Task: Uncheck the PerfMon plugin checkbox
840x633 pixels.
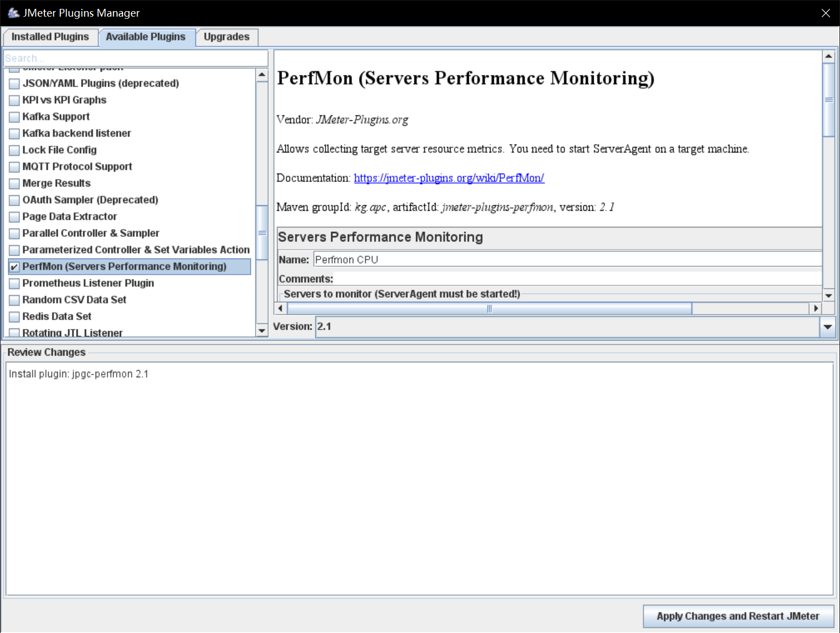Action: pos(14,267)
